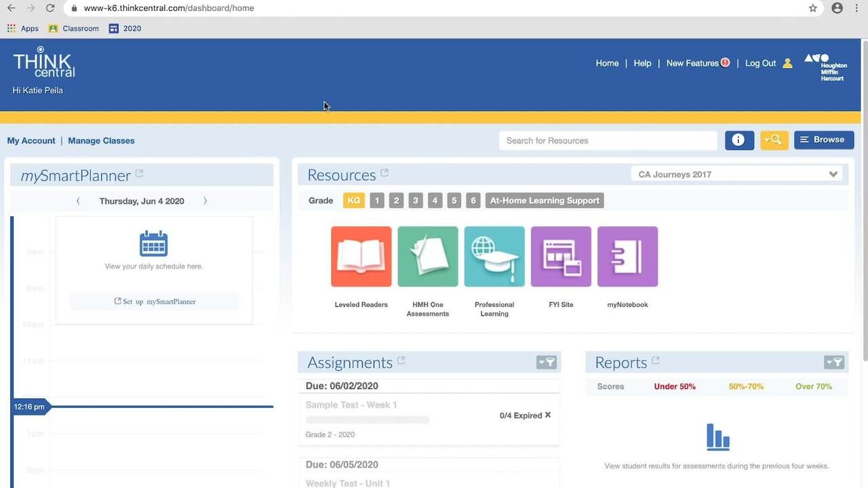Image resolution: width=868 pixels, height=488 pixels.
Task: Open Reports pop-out icon
Action: coord(656,361)
